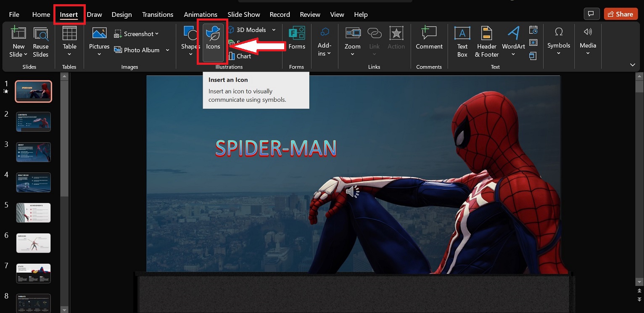Expand the Shapes gallery dropdown

click(190, 54)
